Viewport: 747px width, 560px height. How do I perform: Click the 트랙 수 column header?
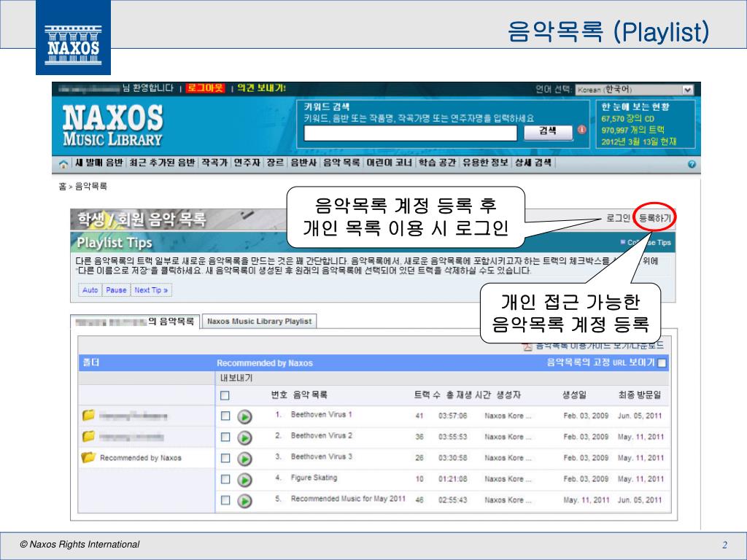(x=427, y=394)
